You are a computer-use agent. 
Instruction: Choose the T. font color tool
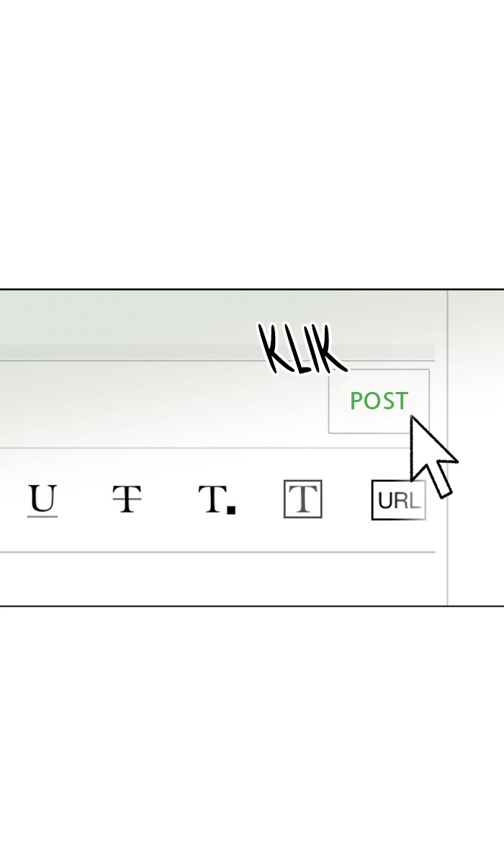pos(217,499)
